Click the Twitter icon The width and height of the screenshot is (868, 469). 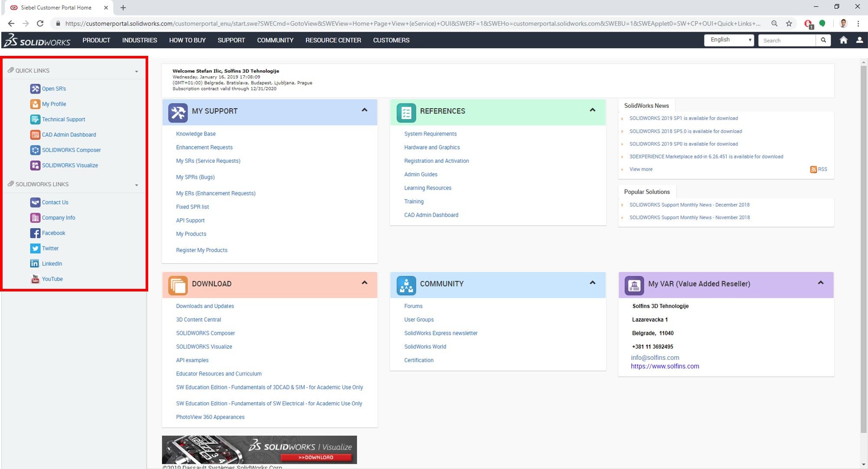point(35,248)
